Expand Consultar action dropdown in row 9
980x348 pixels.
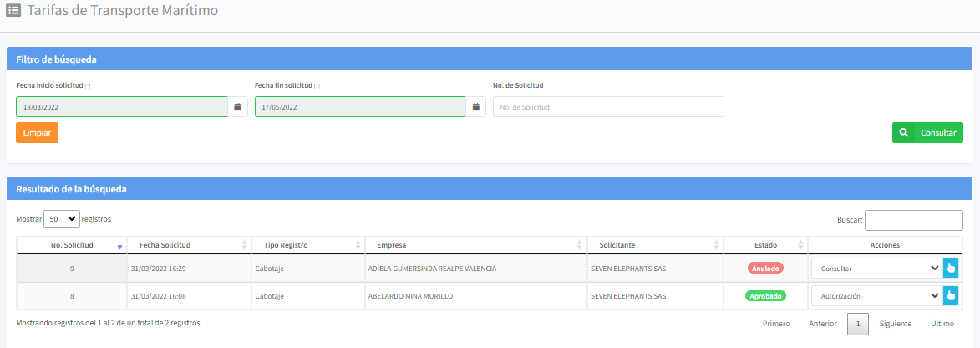point(876,269)
